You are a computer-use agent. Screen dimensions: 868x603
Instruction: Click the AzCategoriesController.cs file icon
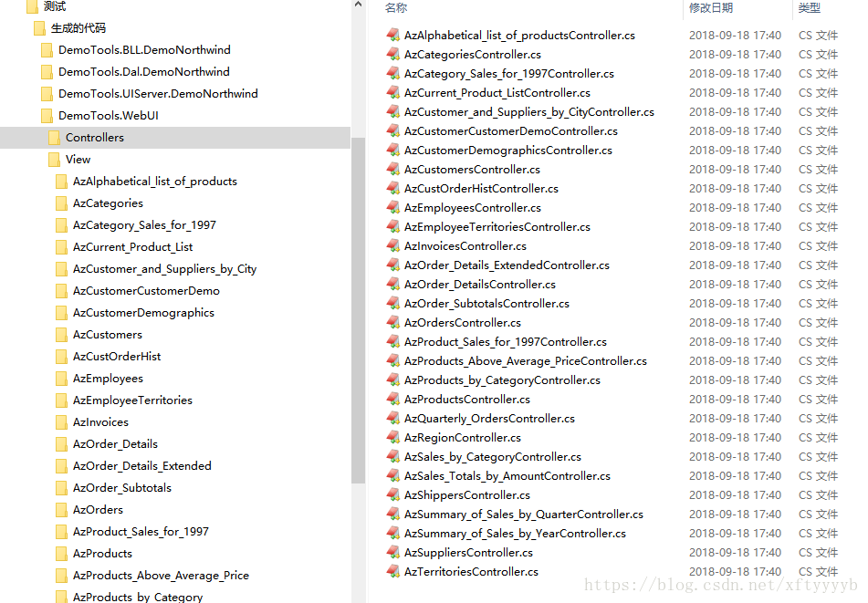pos(393,54)
